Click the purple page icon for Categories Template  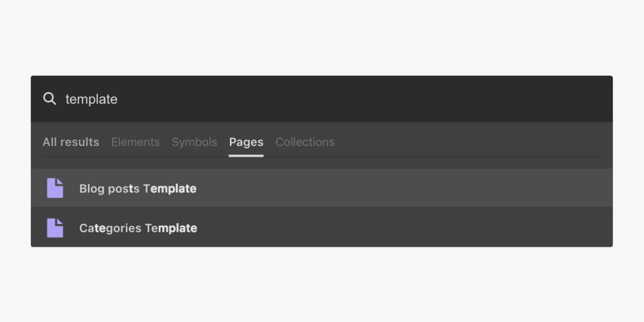55,228
